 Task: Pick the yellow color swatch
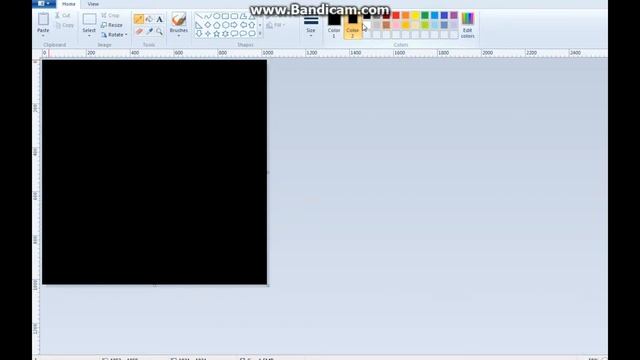click(416, 16)
